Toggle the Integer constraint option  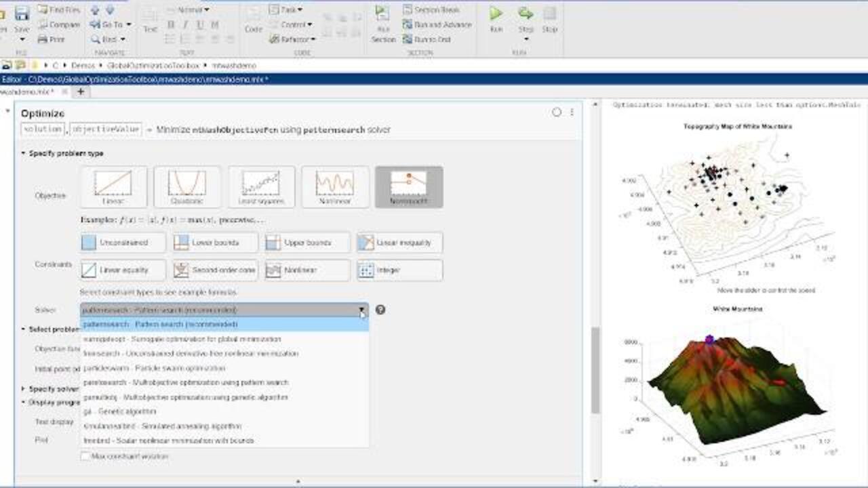[399, 270]
